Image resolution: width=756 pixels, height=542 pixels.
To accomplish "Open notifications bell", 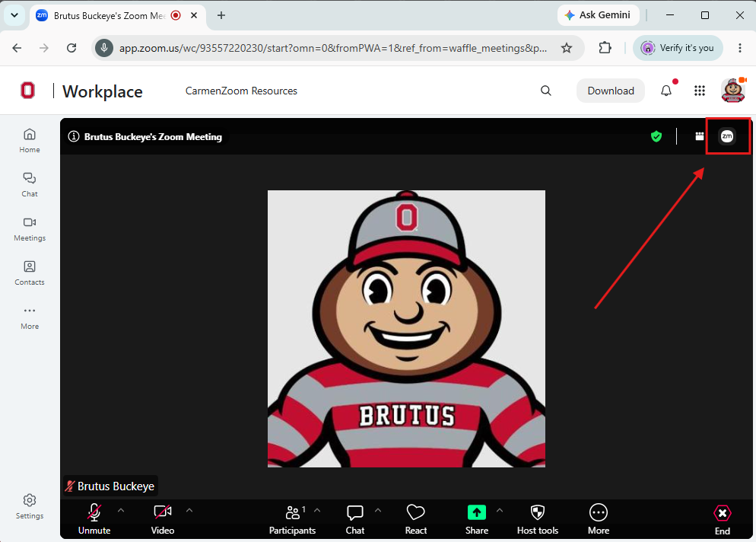I will 665,91.
